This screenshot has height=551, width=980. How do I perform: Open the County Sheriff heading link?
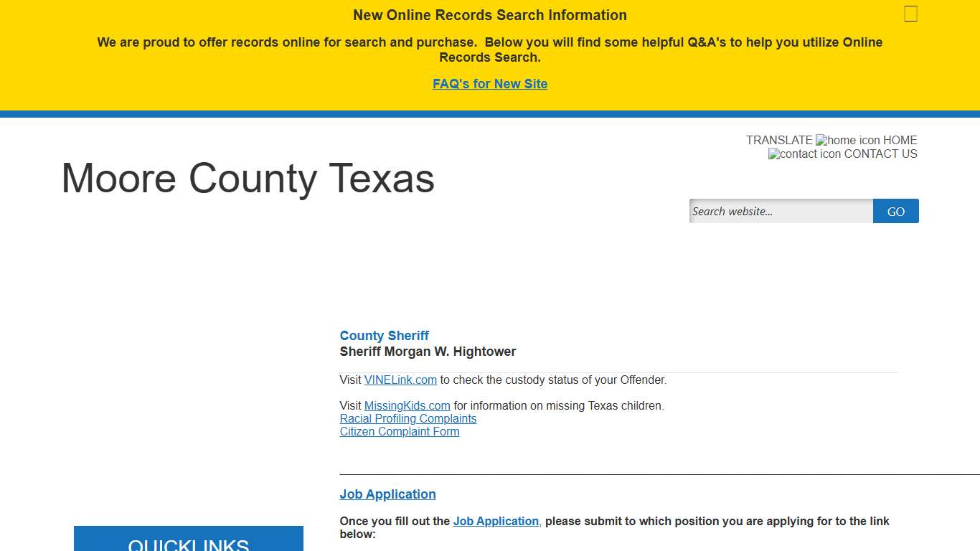click(x=384, y=336)
